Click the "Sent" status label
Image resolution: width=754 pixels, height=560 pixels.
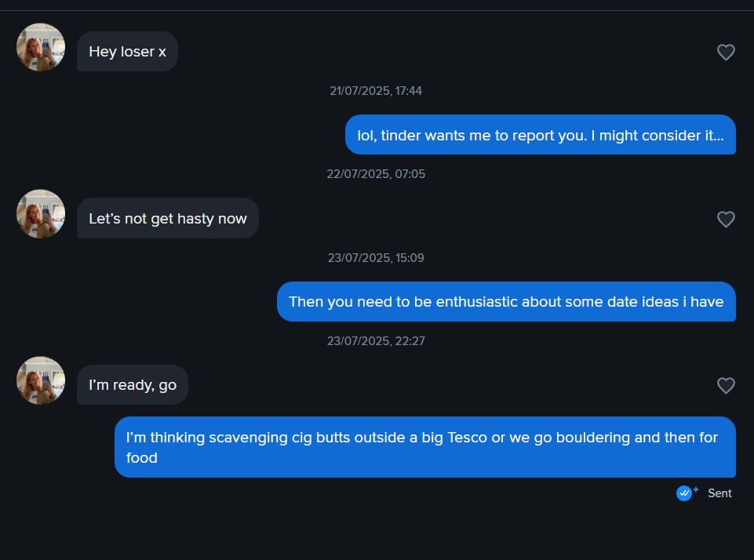pos(719,493)
